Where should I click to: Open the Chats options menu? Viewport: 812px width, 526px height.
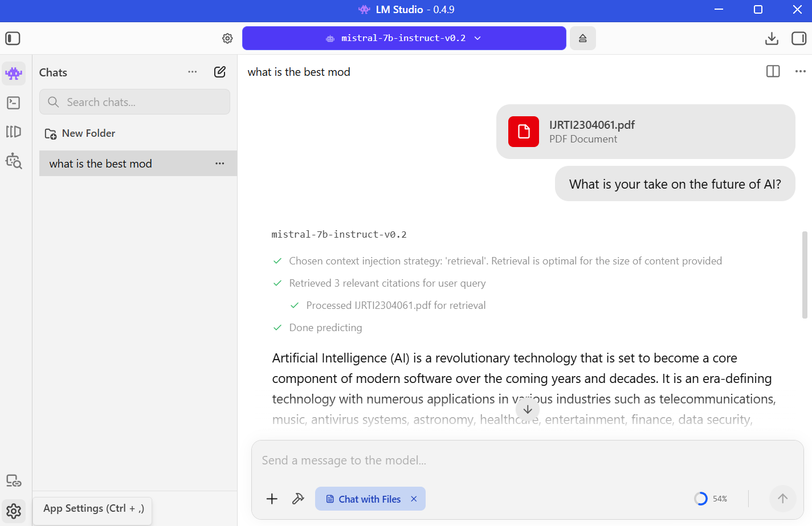pos(193,72)
